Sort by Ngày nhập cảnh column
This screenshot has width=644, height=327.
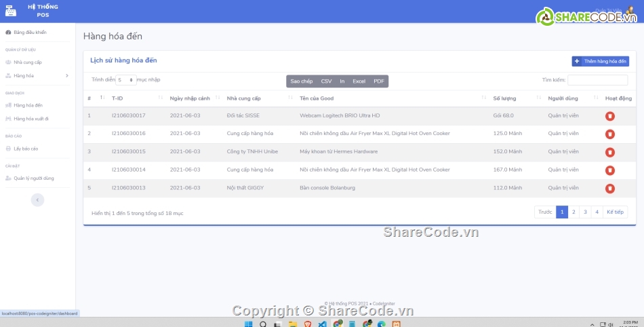coord(193,98)
